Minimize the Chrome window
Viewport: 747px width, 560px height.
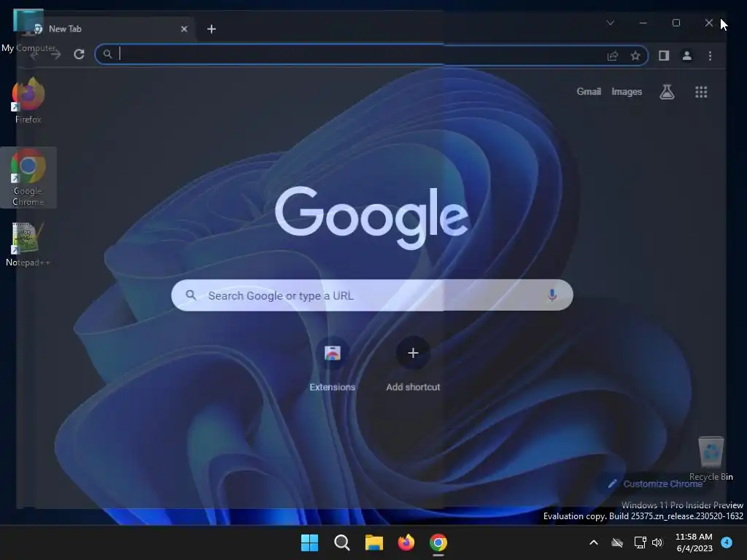coord(643,23)
